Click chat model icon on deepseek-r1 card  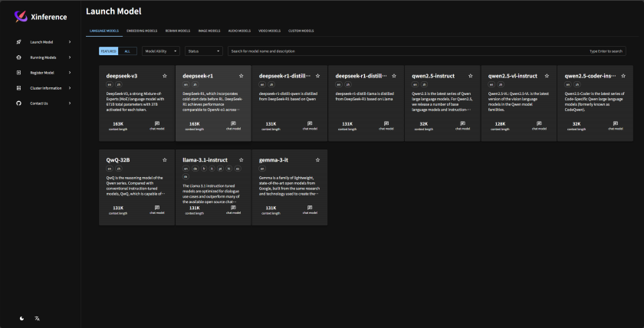click(233, 123)
